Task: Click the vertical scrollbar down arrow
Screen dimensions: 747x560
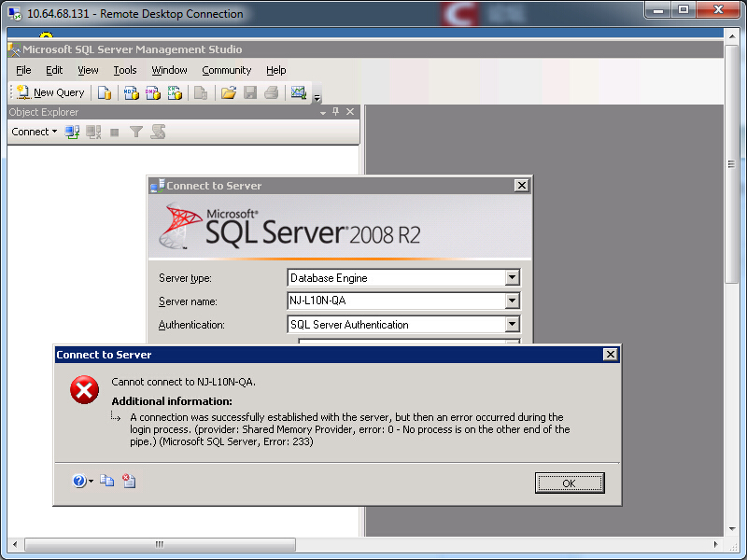Action: (731, 529)
